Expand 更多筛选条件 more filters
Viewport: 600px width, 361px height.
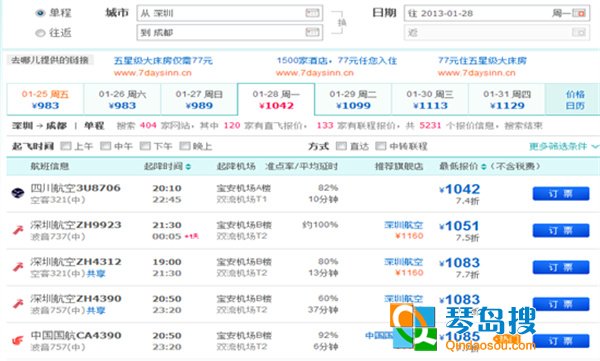click(563, 146)
